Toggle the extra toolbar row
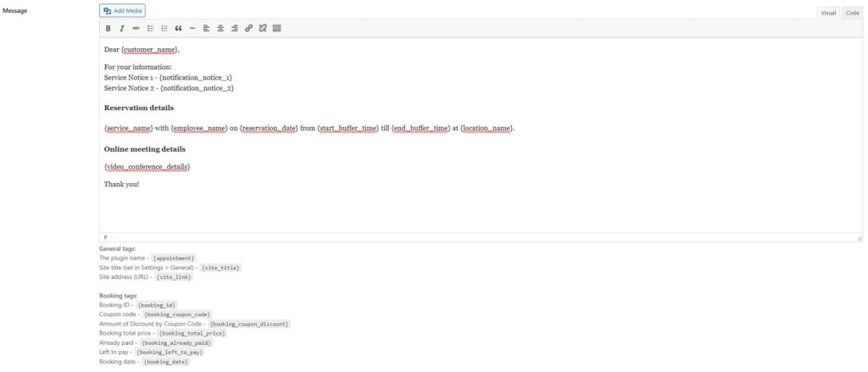The width and height of the screenshot is (868, 372). 277,28
